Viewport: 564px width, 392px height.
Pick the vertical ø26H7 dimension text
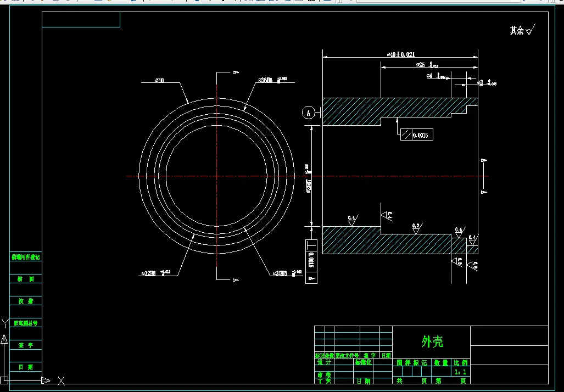click(x=308, y=178)
